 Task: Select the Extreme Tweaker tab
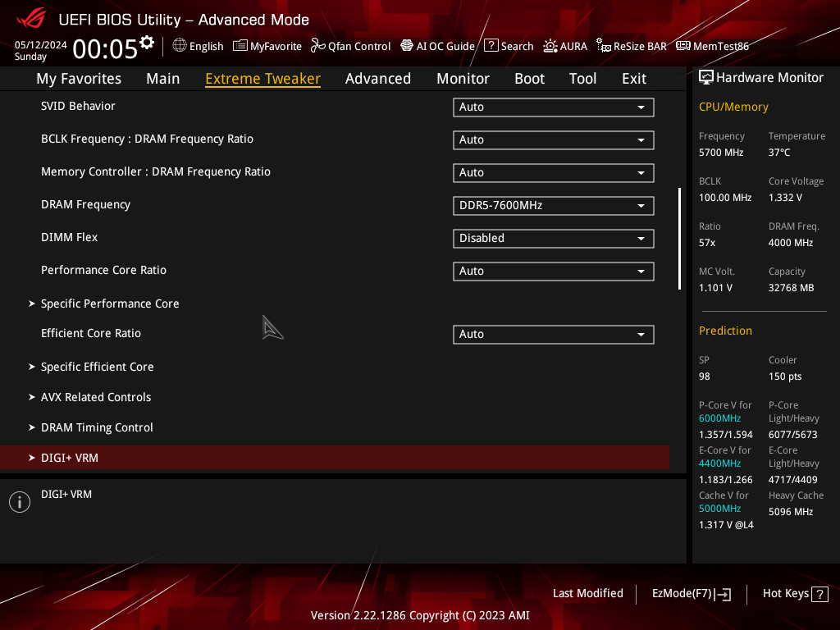tap(262, 79)
